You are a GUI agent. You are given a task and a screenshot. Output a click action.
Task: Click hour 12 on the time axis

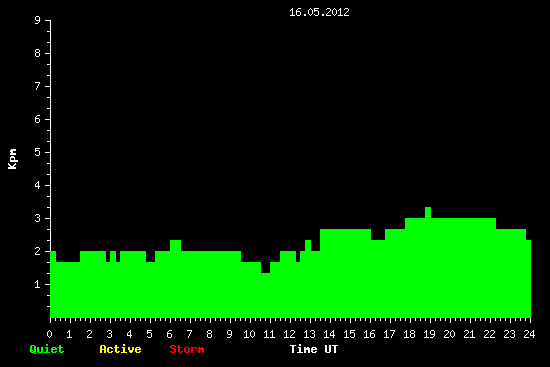coord(289,334)
